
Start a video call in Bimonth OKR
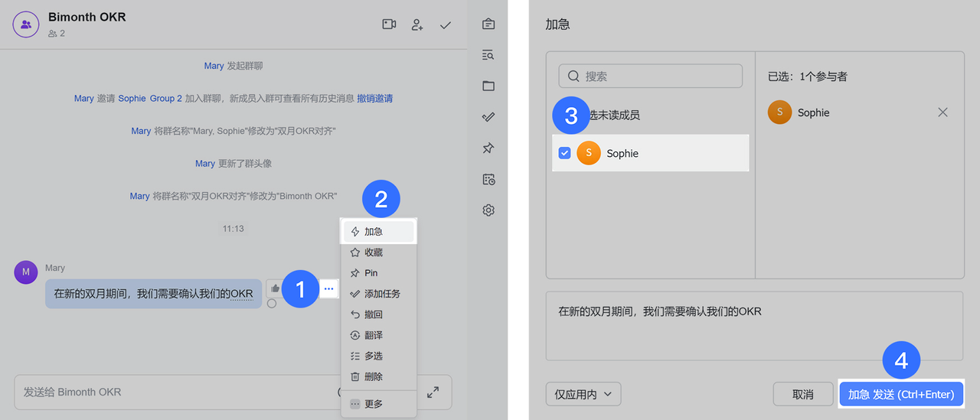click(x=389, y=24)
